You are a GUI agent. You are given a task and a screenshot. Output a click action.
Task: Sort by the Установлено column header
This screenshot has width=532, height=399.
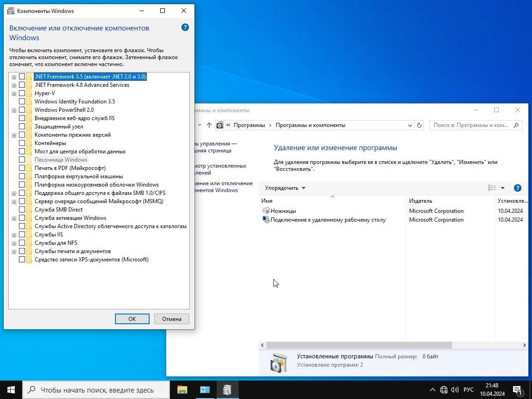click(x=513, y=201)
